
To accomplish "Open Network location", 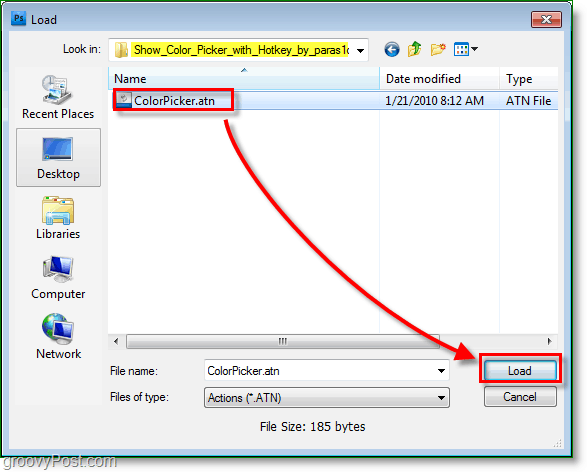I will tap(58, 337).
